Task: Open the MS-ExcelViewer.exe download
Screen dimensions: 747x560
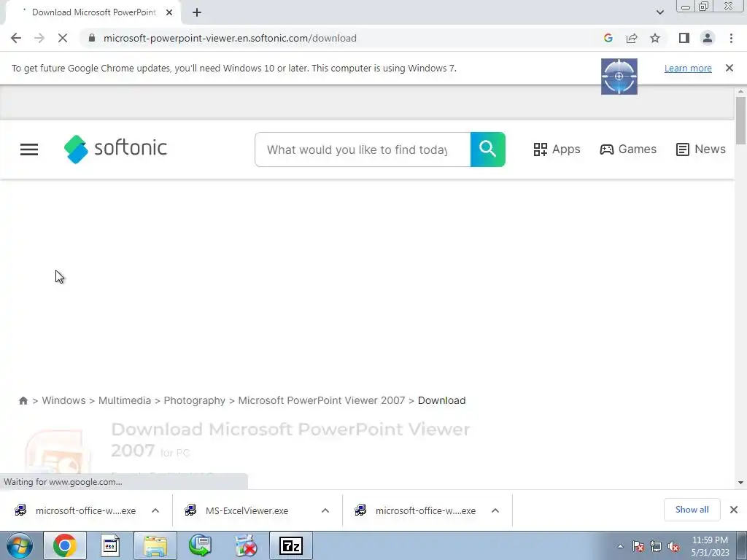Action: point(247,510)
